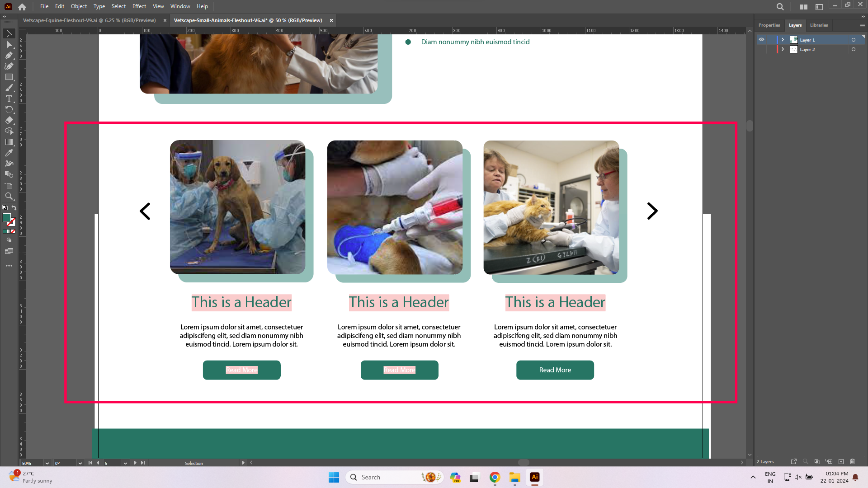Select the Rectangle tool

[x=9, y=77]
